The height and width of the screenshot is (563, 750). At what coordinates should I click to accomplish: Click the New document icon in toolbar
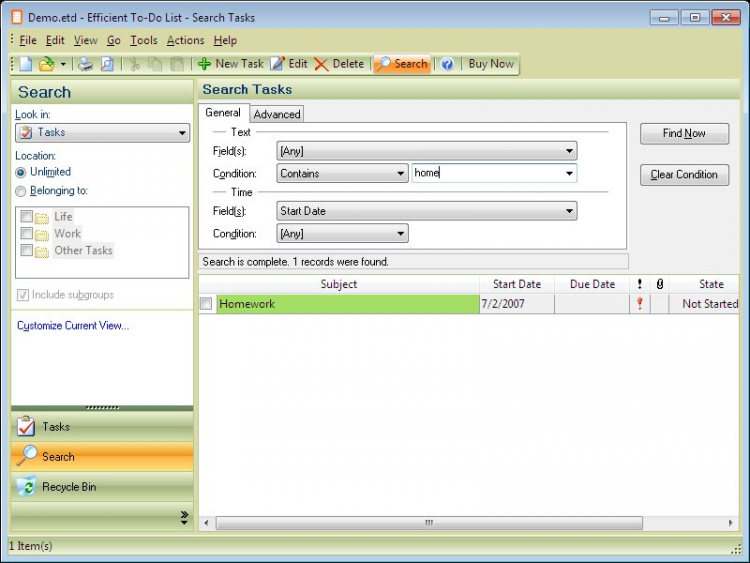point(26,64)
